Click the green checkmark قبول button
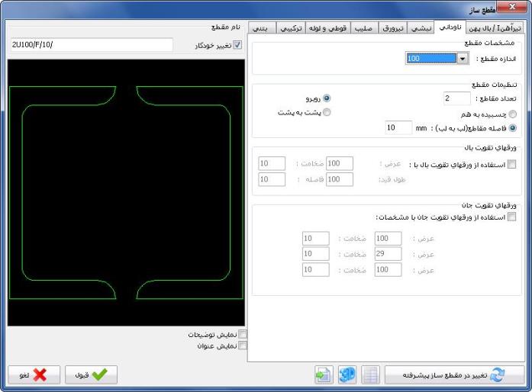532x392 pixels. [x=91, y=375]
